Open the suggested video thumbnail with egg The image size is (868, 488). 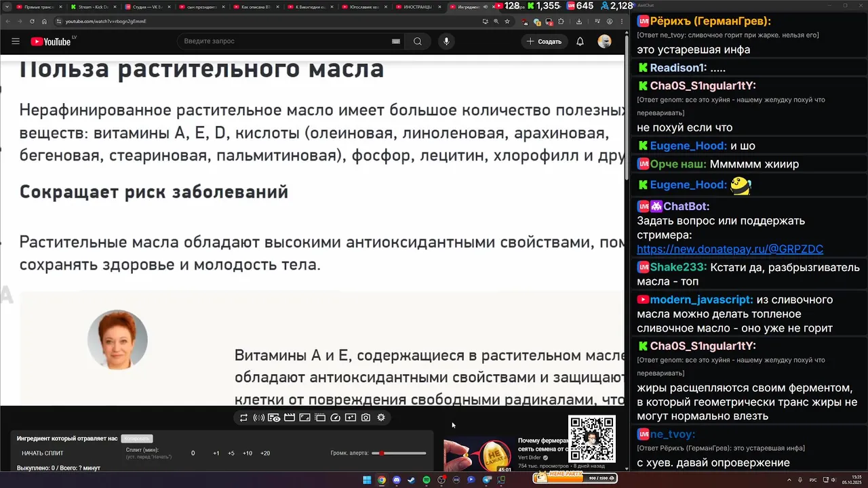coord(479,455)
